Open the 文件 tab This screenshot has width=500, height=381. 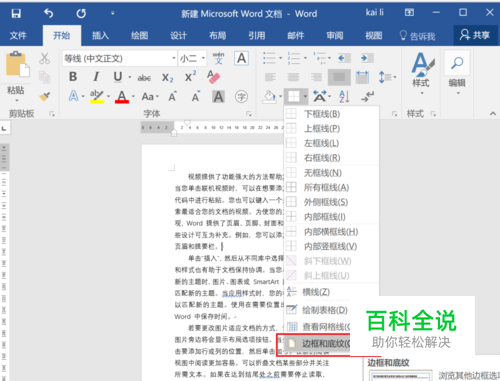[x=18, y=35]
